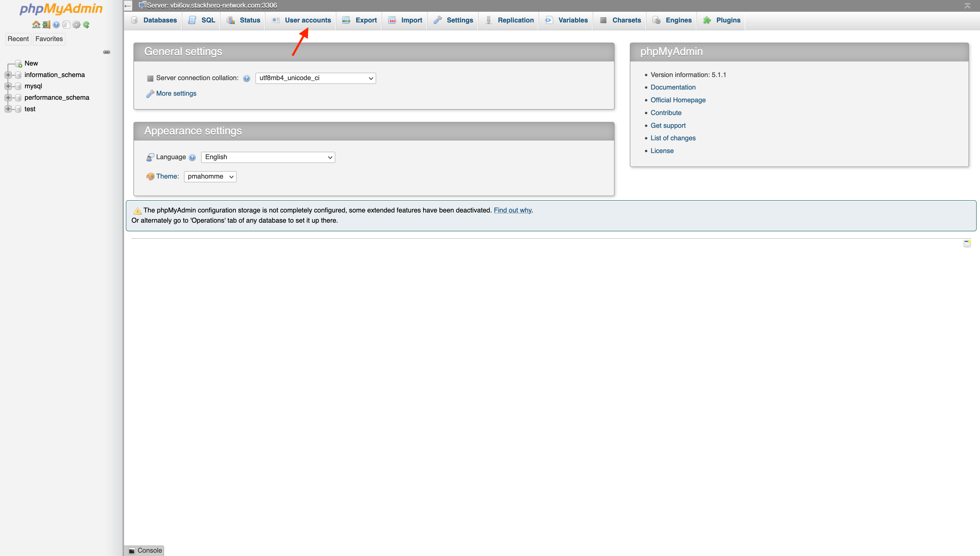Reload navigation panel with green refresh icon
Image resolution: width=980 pixels, height=556 pixels.
tap(86, 25)
